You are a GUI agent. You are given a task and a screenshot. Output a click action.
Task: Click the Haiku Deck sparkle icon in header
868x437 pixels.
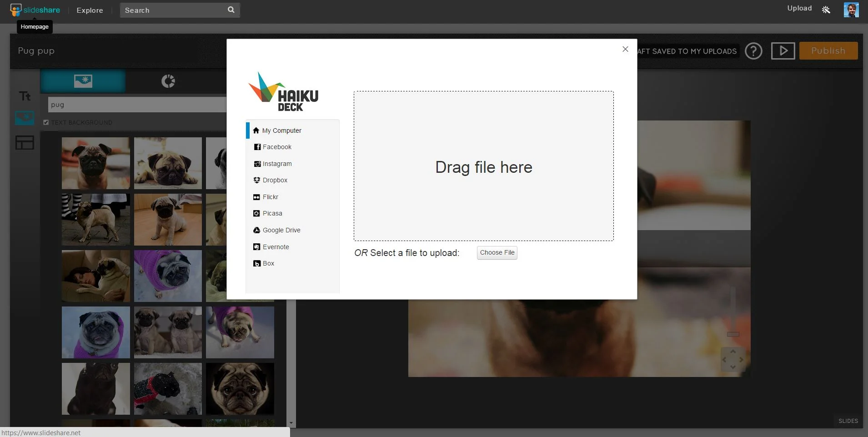[826, 10]
